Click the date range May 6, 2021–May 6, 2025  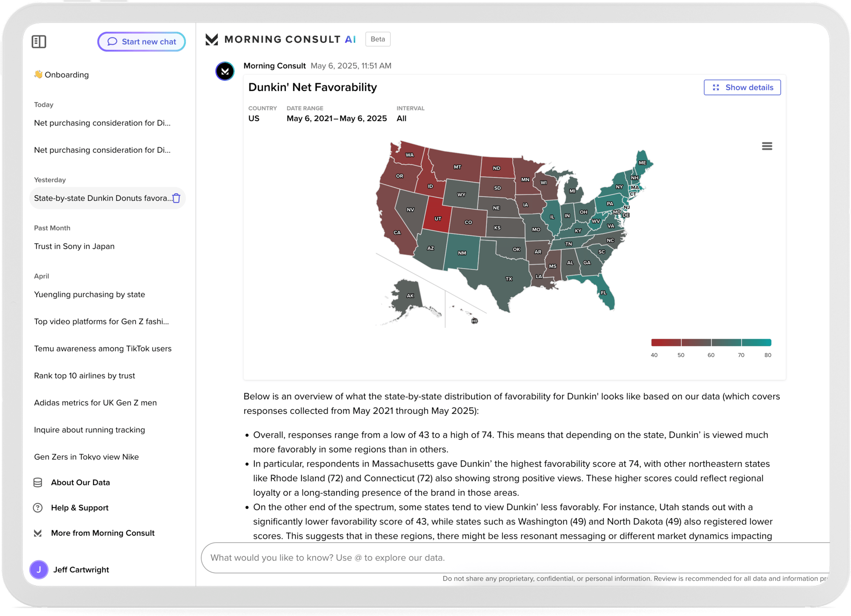337,119
